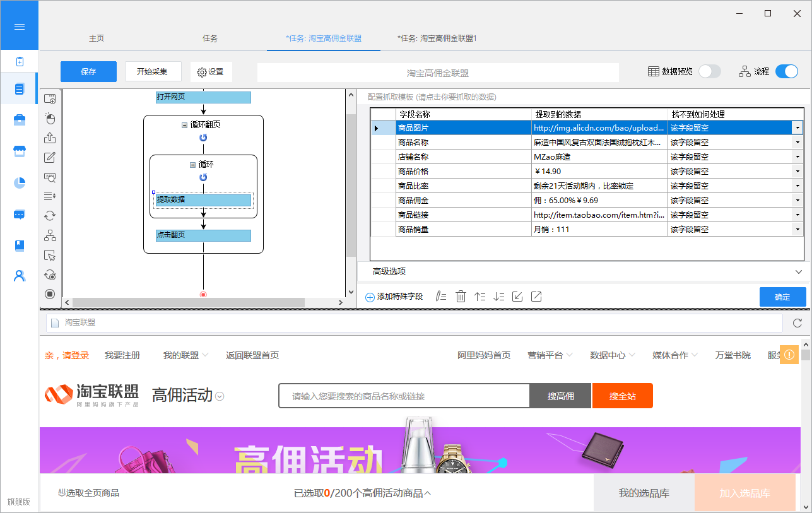Switch to the 任务: 淘宝高佣金联盟 tab
The height and width of the screenshot is (513, 812).
(324, 38)
